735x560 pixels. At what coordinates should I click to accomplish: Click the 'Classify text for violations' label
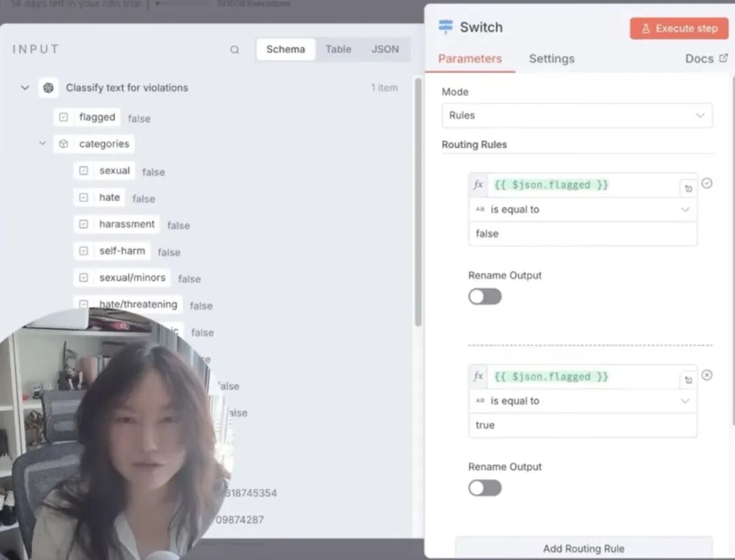tap(127, 88)
